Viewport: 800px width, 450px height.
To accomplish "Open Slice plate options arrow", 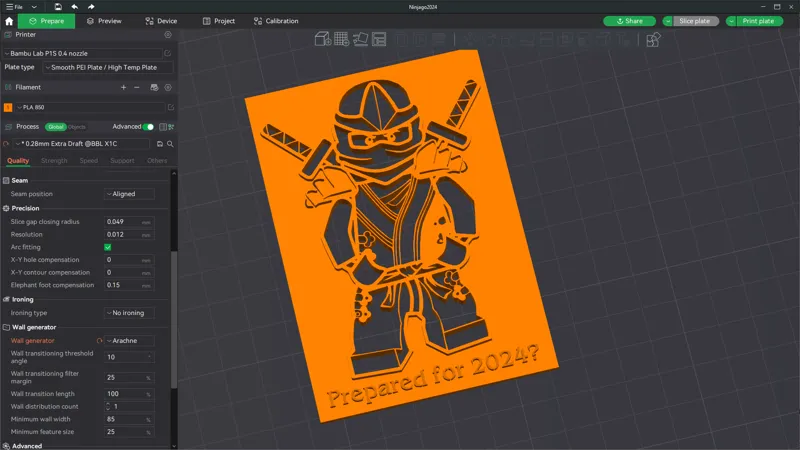I will point(667,21).
